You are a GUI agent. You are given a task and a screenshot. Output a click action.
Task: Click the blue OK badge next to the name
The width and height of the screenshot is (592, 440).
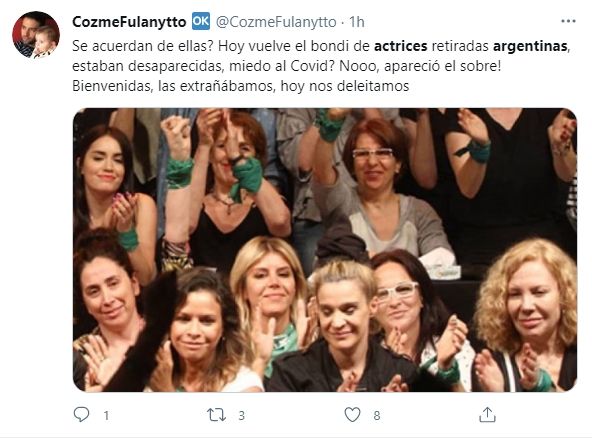[201, 21]
